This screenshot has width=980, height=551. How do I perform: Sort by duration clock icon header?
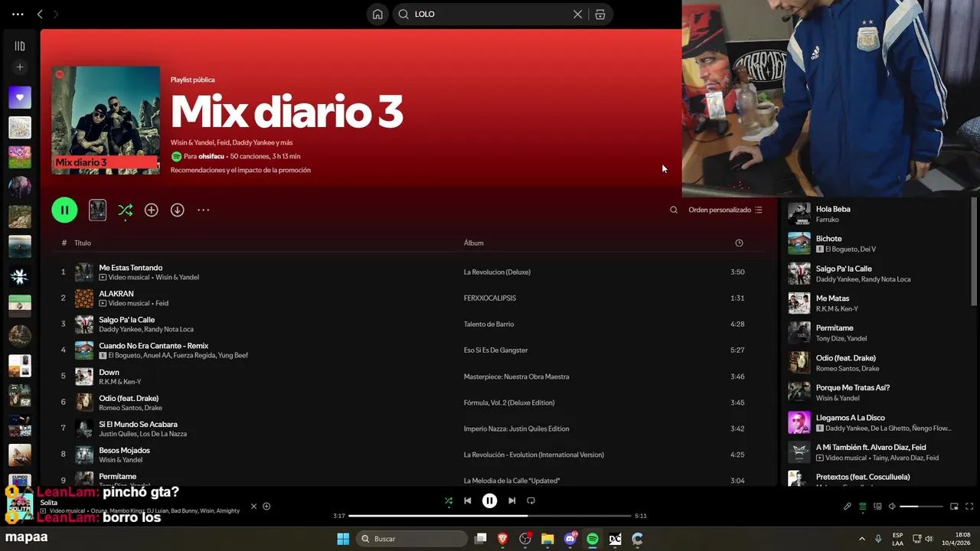(739, 243)
